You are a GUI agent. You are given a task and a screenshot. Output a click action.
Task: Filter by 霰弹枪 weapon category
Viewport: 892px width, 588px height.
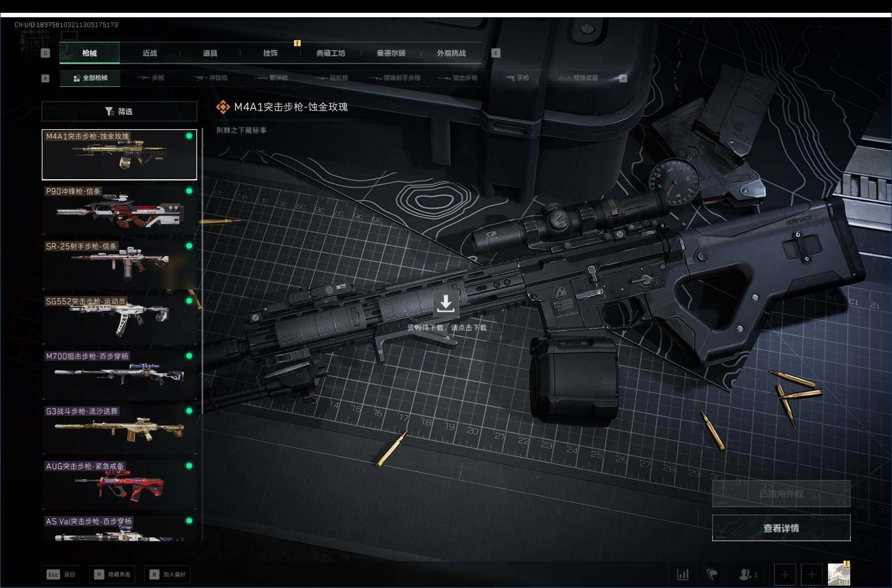[x=271, y=78]
